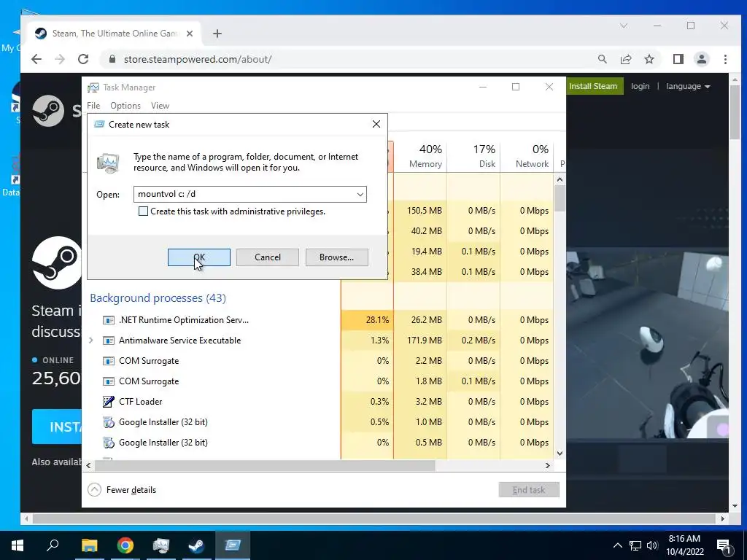Viewport: 747px width, 560px height.
Task: Click Task Manager horizontal scrollbar left arrow
Action: 88,465
